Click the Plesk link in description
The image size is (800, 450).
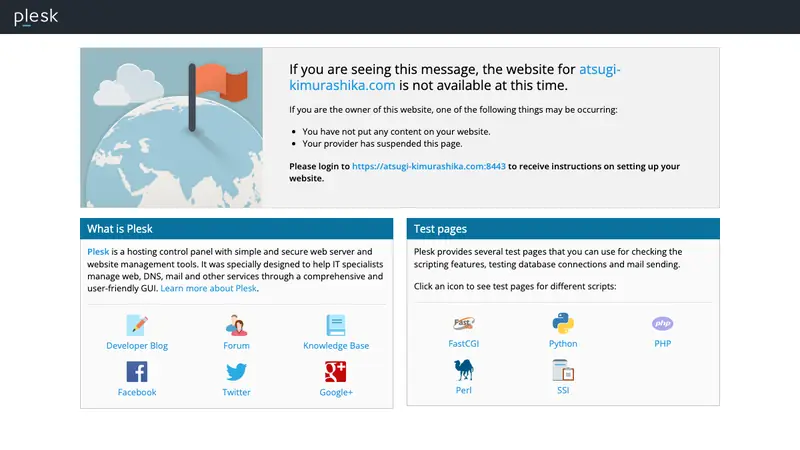[x=98, y=252]
